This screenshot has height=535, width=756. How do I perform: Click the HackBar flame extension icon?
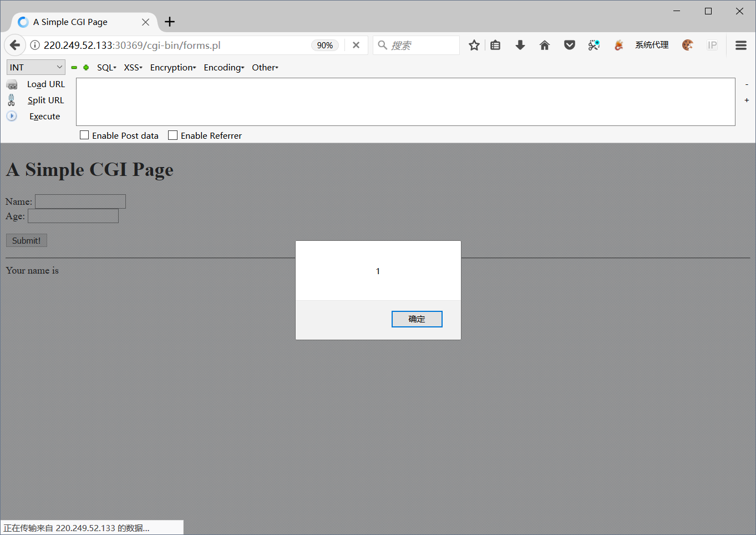point(618,45)
